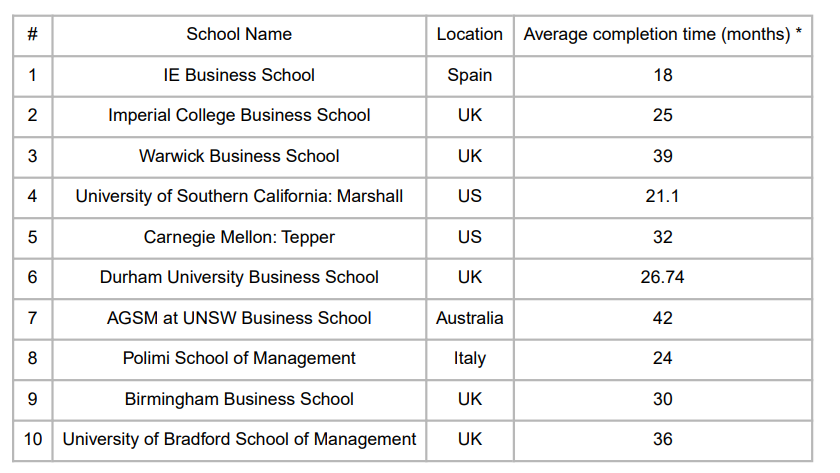Click University of Southern California: Marshall cell

pyautogui.click(x=239, y=197)
